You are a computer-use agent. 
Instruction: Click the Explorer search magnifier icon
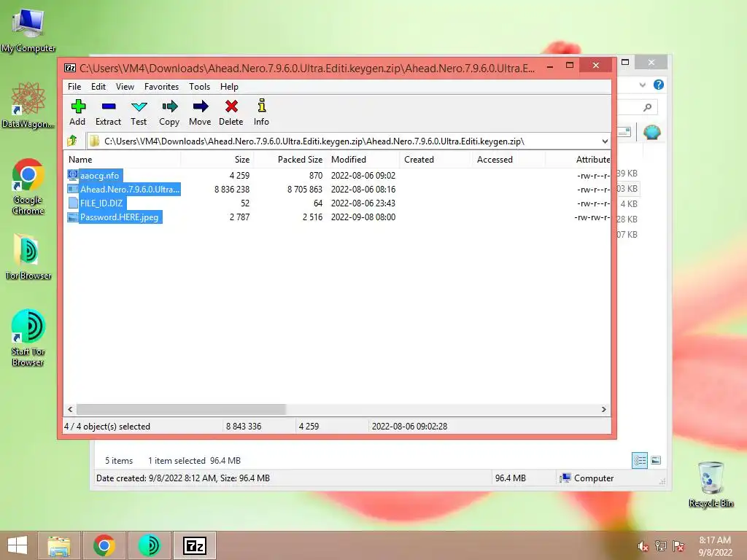pos(647,107)
